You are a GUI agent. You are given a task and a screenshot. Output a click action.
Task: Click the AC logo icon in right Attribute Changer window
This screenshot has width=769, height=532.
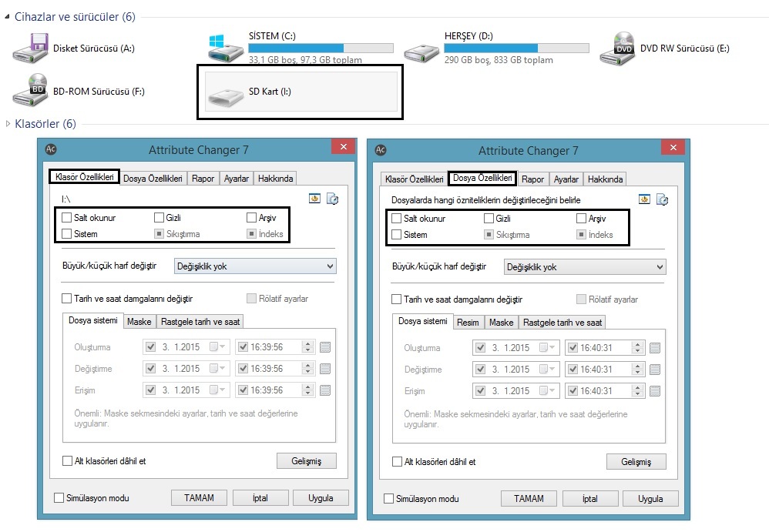[x=381, y=150]
